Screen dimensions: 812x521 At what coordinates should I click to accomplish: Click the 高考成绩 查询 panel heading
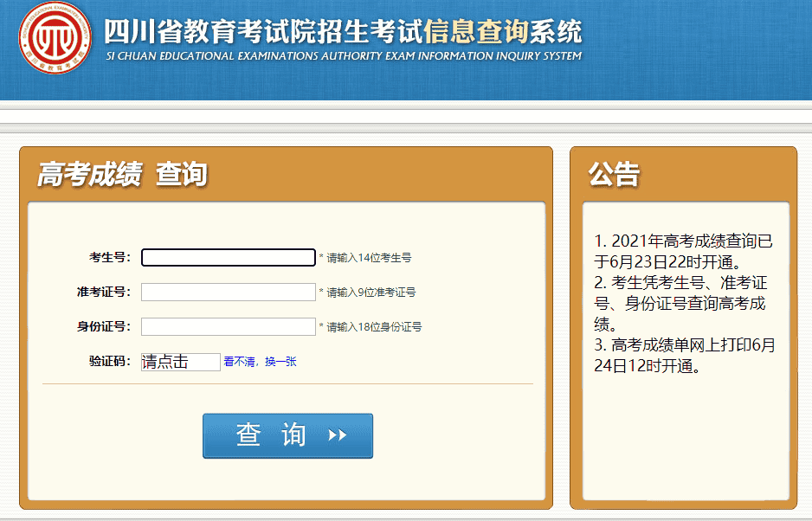(x=122, y=174)
